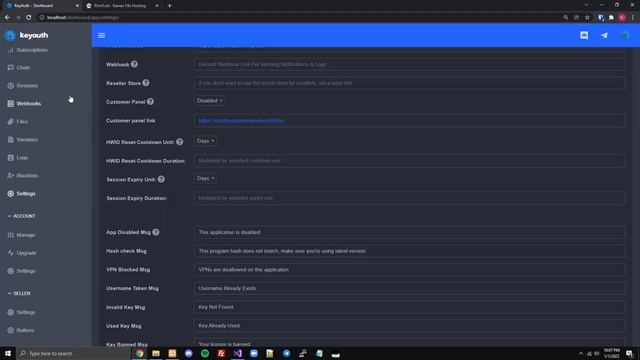The image size is (640, 360).
Task: Bookmark this page with star icon
Action: click(x=587, y=18)
